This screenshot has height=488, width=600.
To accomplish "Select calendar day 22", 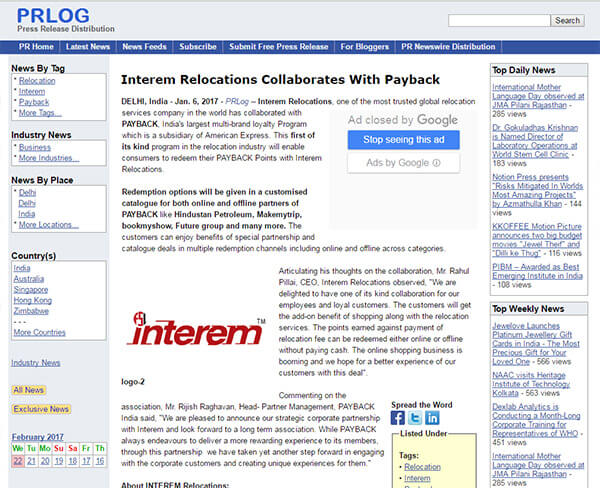I will (x=18, y=461).
